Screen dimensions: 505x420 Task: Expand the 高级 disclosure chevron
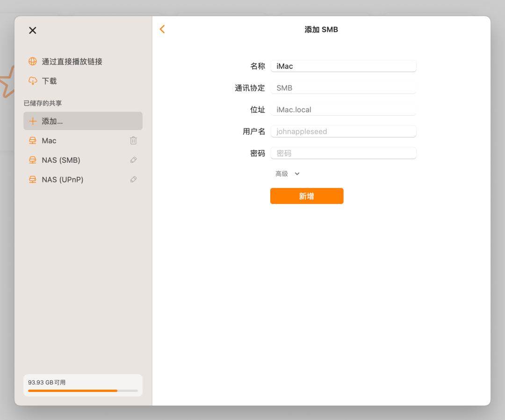coord(297,173)
